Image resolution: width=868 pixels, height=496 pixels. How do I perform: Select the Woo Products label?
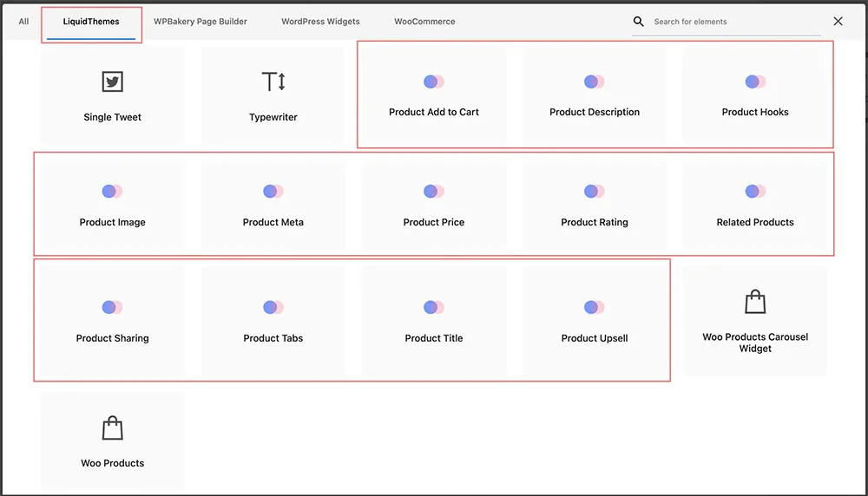[x=112, y=463]
